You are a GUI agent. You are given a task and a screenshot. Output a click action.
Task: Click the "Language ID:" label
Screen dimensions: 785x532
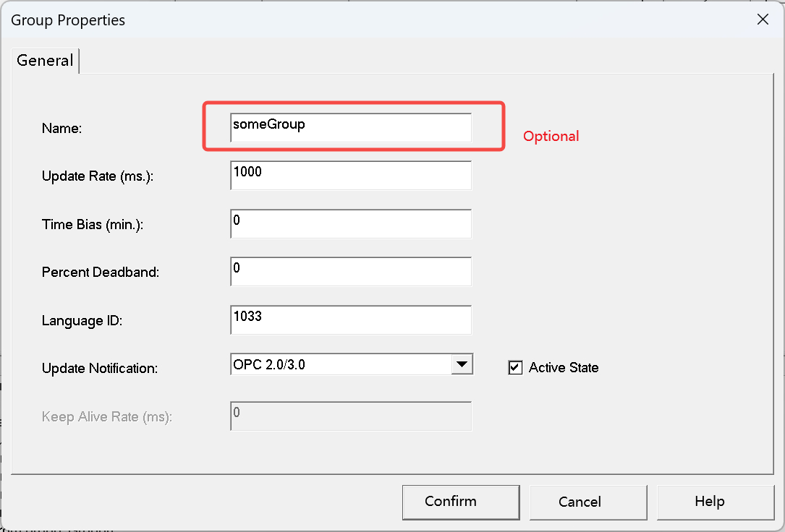(82, 320)
